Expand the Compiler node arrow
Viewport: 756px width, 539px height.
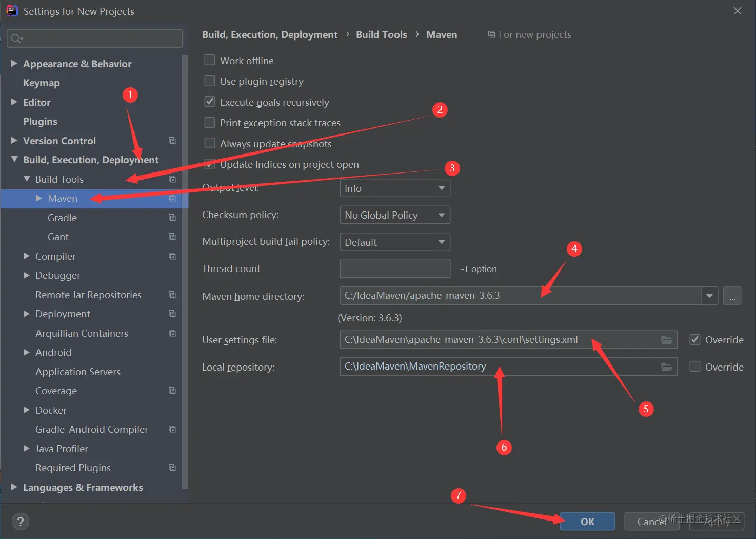click(x=27, y=256)
